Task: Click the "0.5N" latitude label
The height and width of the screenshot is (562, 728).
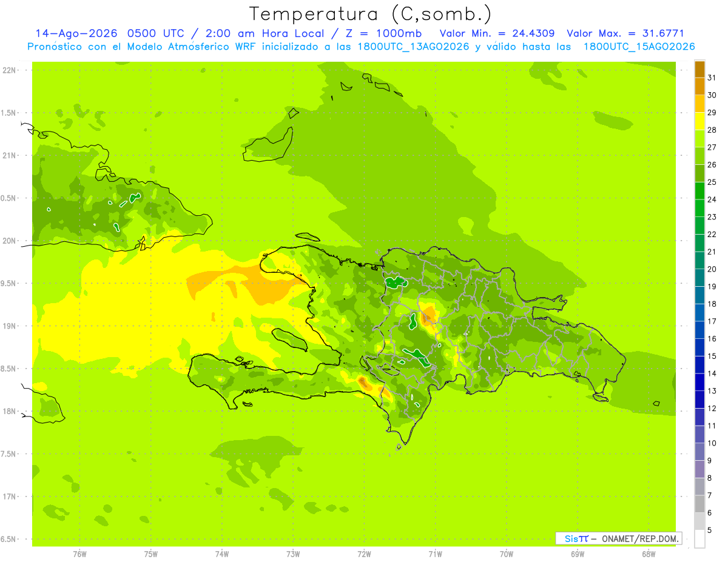Action: (8, 198)
